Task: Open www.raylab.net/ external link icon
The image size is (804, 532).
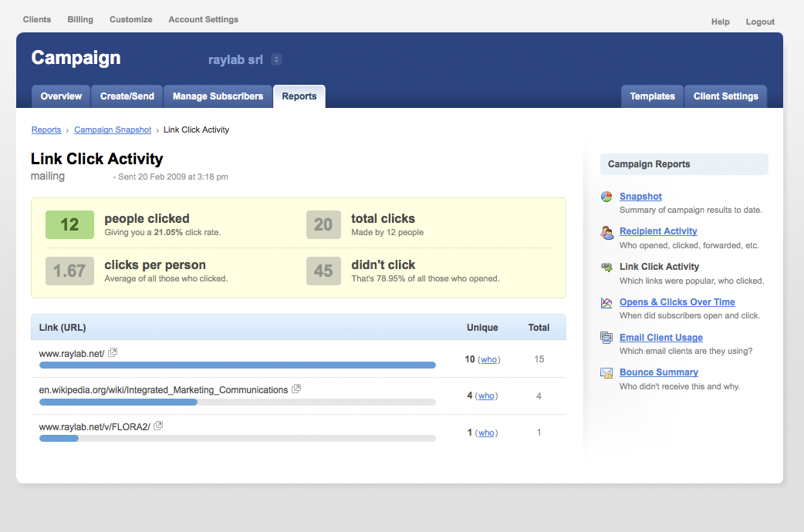Action: point(113,352)
